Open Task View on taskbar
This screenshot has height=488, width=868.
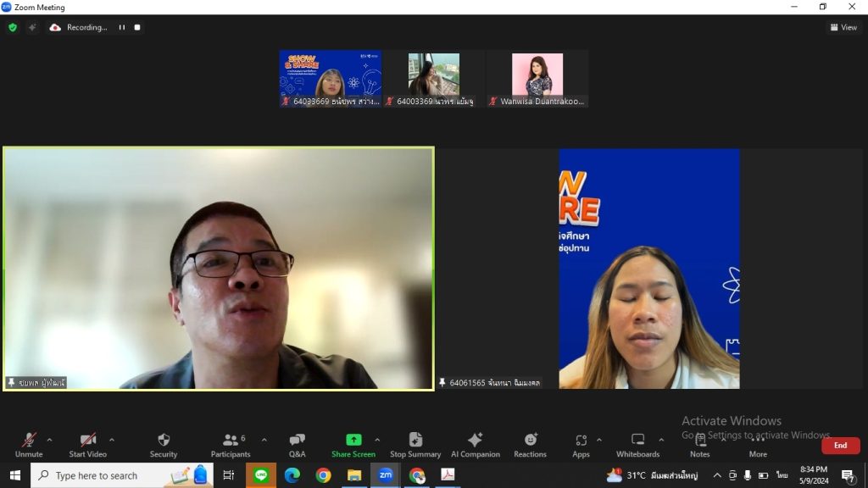pyautogui.click(x=229, y=475)
